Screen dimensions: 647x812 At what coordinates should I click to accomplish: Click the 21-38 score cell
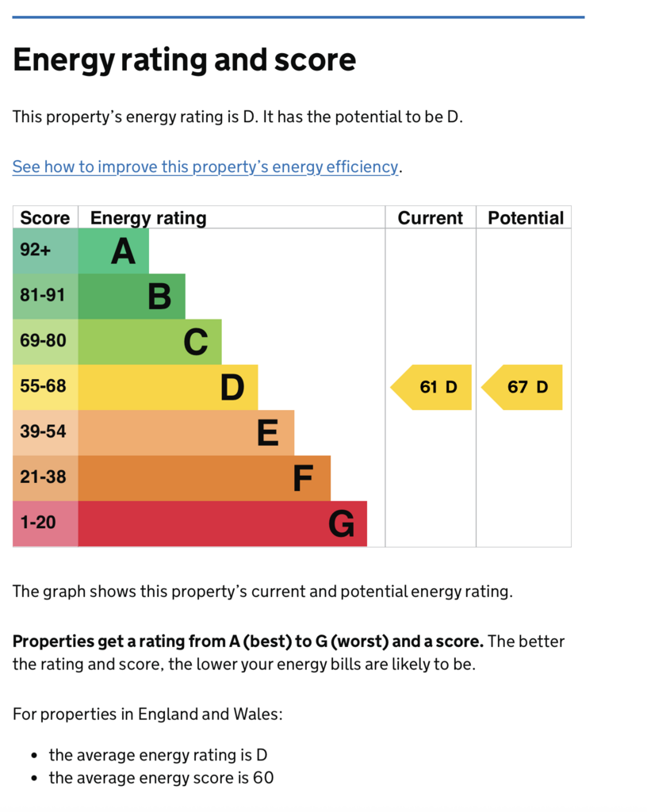point(45,477)
